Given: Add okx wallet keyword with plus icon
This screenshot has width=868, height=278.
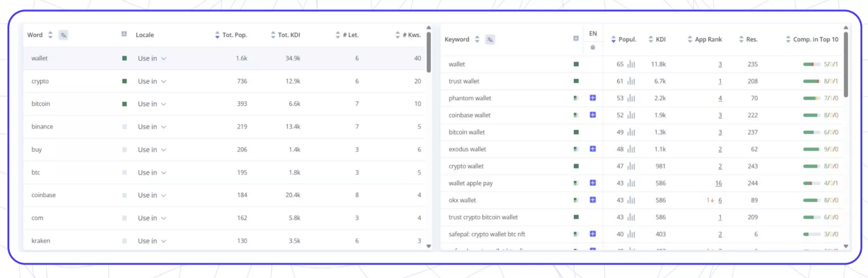Looking at the screenshot, I should (x=593, y=200).
